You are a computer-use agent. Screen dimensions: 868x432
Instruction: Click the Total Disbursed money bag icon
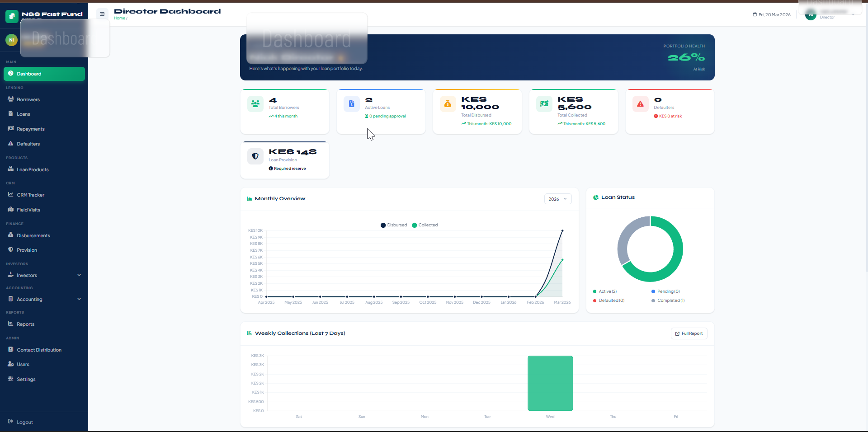(x=448, y=103)
